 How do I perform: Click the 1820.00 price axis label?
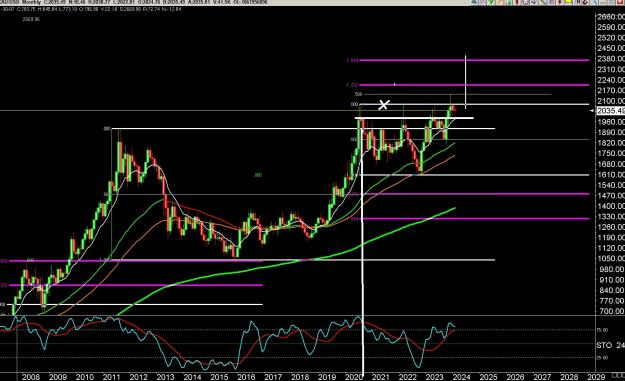pyautogui.click(x=611, y=143)
